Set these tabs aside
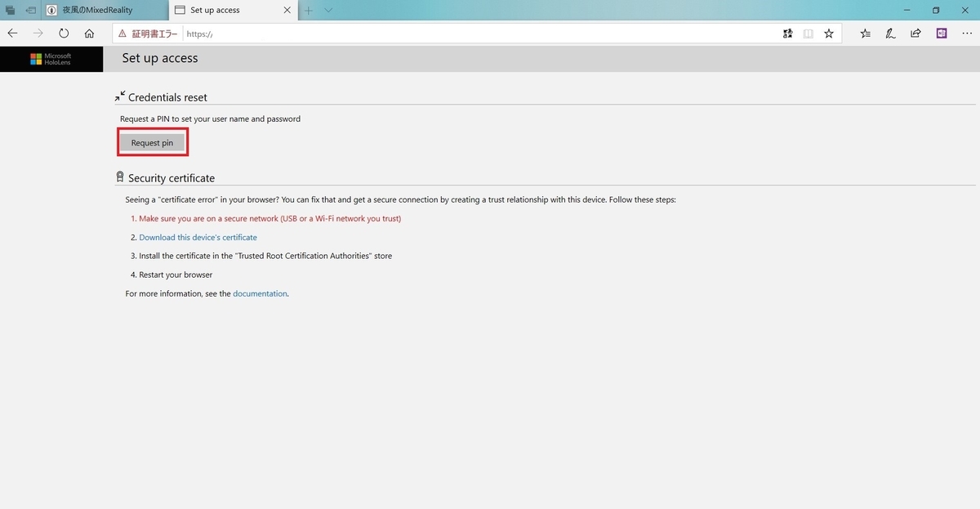Image resolution: width=980 pixels, height=509 pixels. click(x=30, y=11)
